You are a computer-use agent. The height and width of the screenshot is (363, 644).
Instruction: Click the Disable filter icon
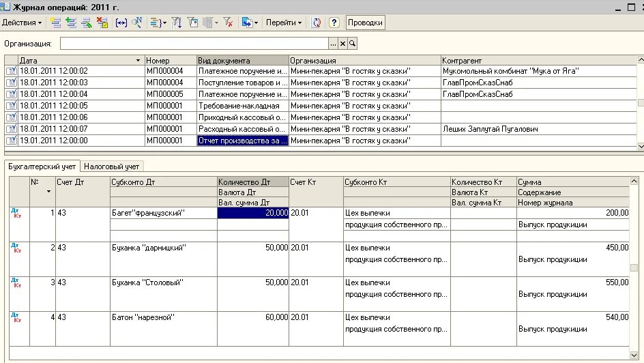click(228, 23)
